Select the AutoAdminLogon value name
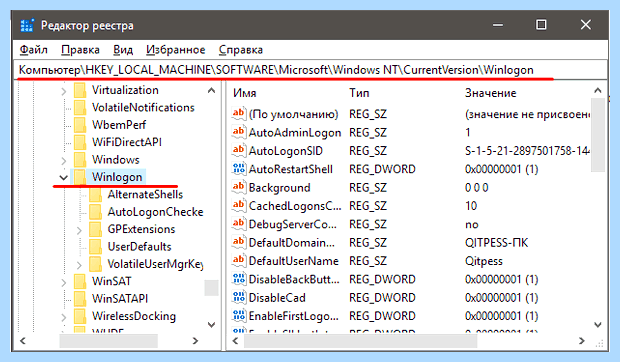 pyautogui.click(x=295, y=132)
